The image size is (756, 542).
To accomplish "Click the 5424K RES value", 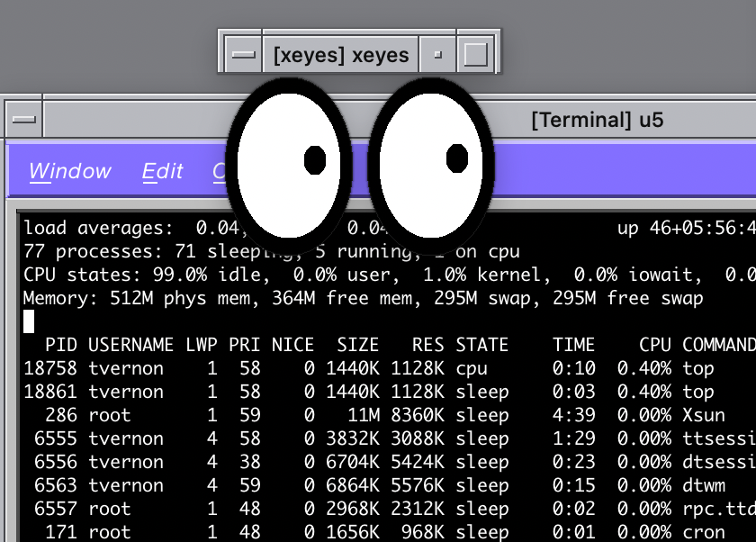I will (x=418, y=462).
